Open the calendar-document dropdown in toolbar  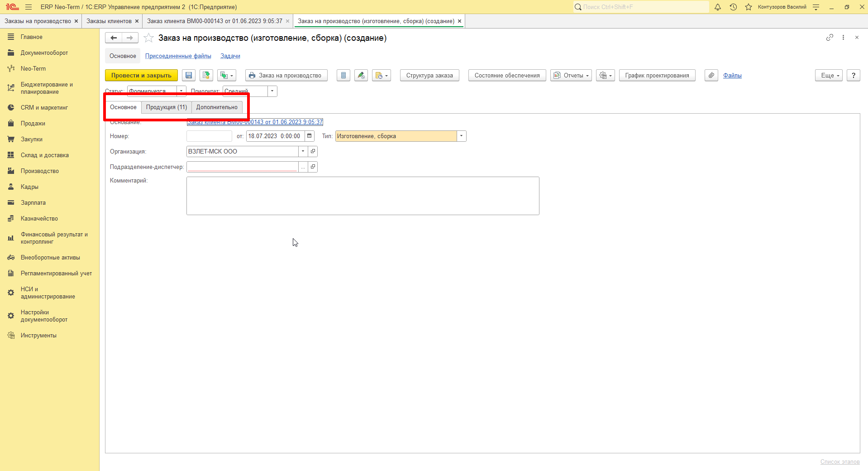click(382, 76)
